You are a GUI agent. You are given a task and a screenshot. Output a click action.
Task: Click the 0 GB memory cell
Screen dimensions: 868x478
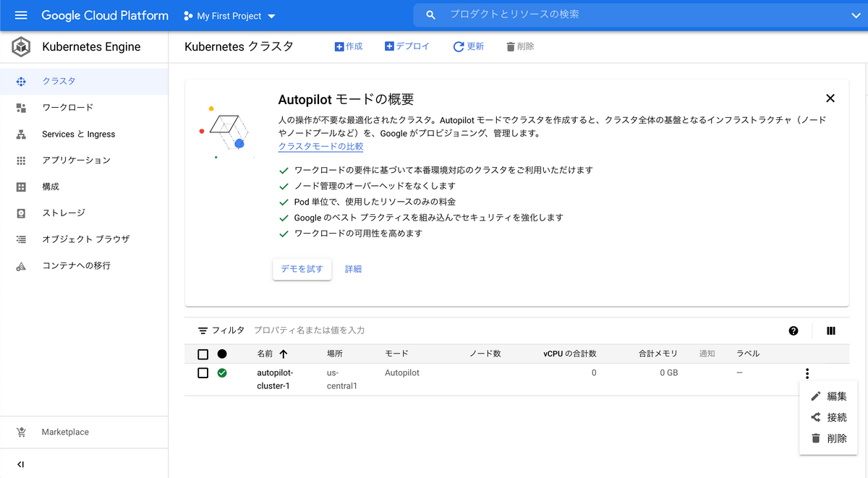pos(668,373)
